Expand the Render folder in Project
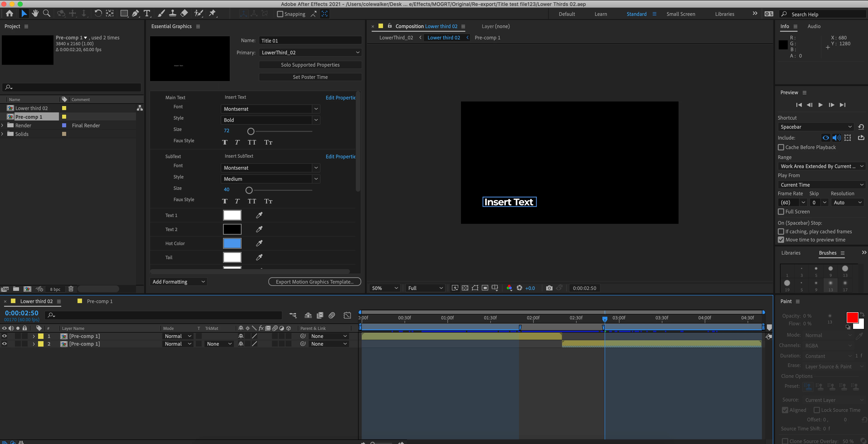Image resolution: width=868 pixels, height=444 pixels. pyautogui.click(x=2, y=125)
